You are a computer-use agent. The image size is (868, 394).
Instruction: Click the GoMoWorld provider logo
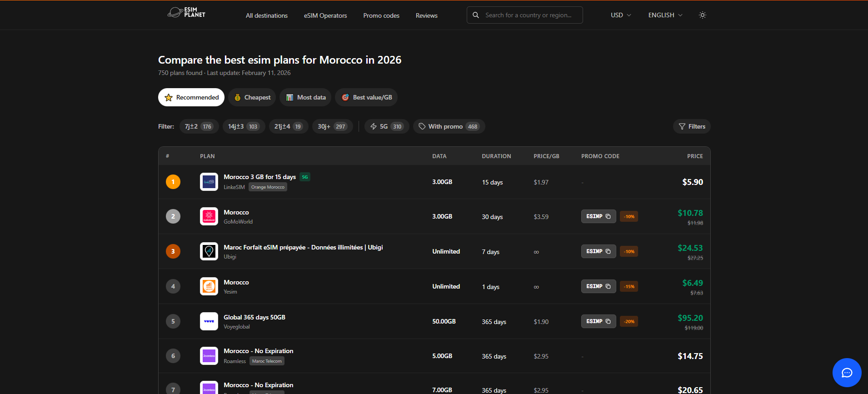209,216
